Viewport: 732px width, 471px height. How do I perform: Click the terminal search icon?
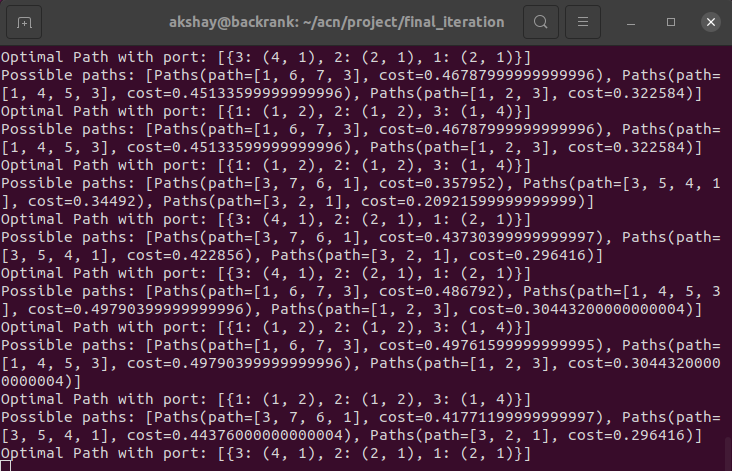click(x=541, y=22)
